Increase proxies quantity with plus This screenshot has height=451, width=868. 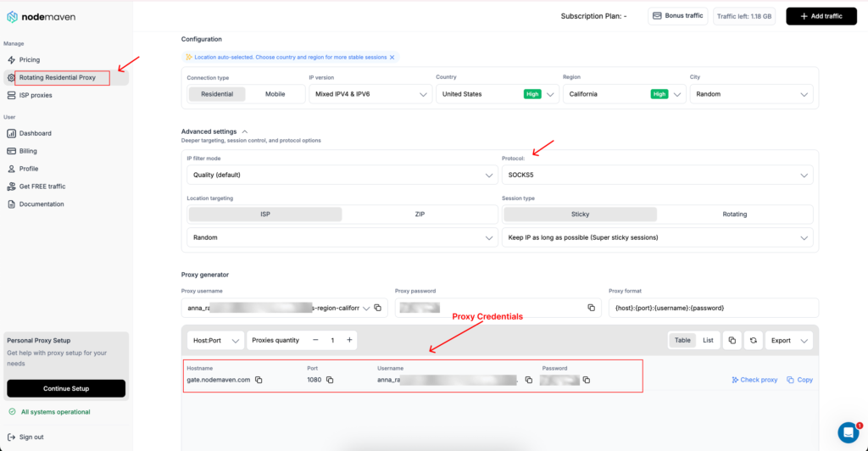349,340
